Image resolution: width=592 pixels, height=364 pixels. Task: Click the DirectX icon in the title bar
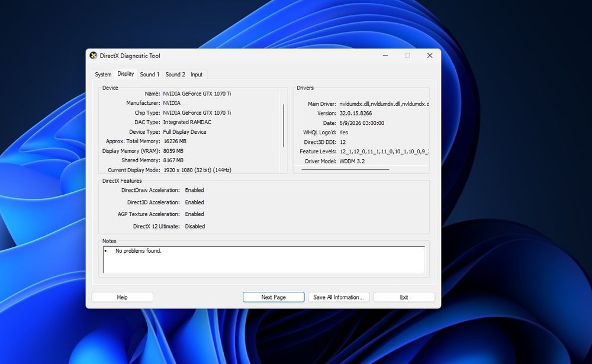[94, 56]
